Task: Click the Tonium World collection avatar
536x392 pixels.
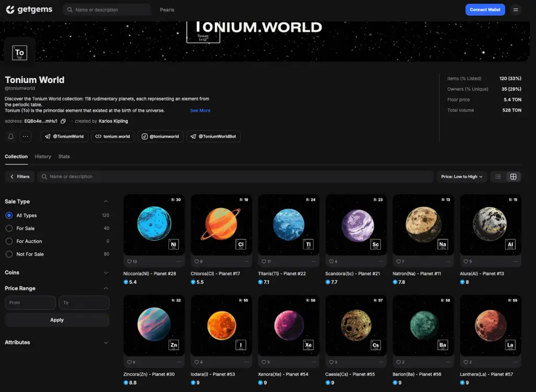Action: coord(19,53)
